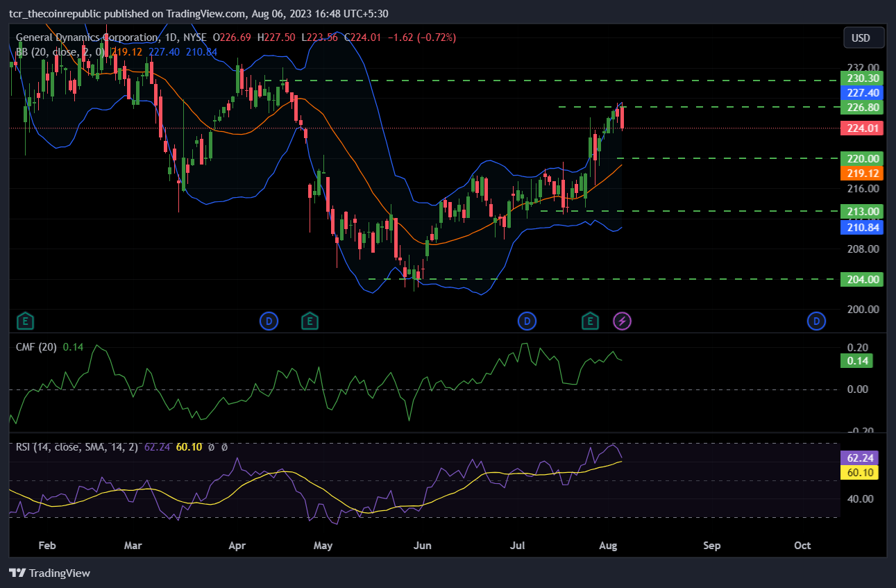Click the earnings E marker in late January

click(x=26, y=321)
